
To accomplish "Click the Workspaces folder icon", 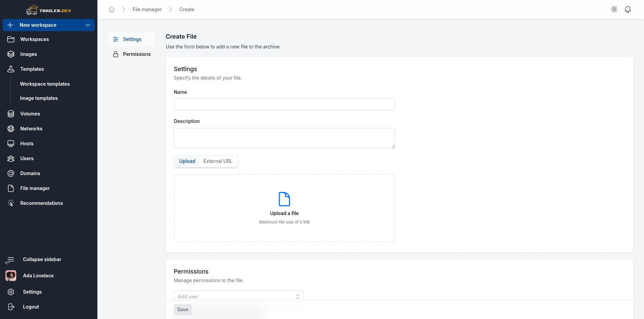I will click(x=11, y=39).
